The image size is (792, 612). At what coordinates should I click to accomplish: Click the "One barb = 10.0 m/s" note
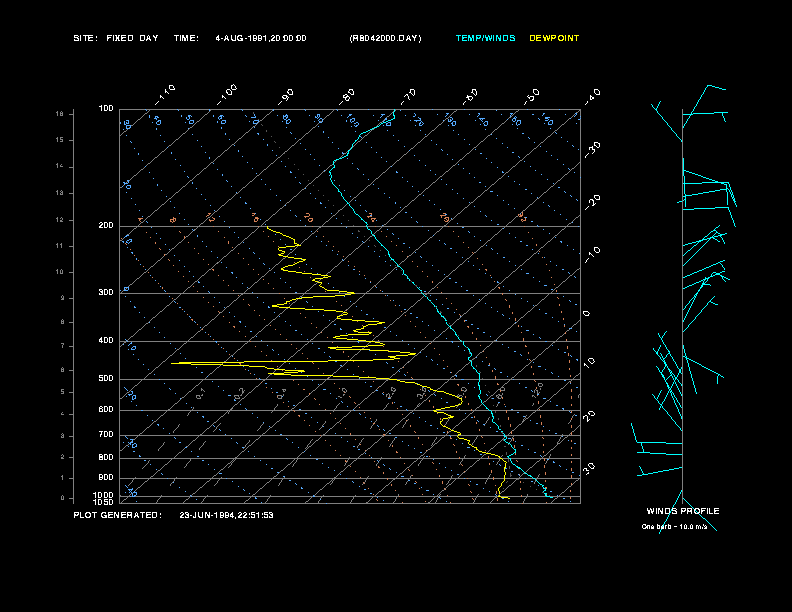point(674,527)
